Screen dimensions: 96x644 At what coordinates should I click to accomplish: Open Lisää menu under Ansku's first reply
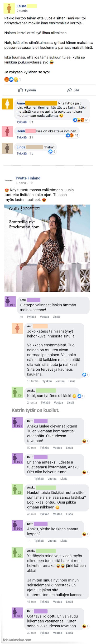70,402
